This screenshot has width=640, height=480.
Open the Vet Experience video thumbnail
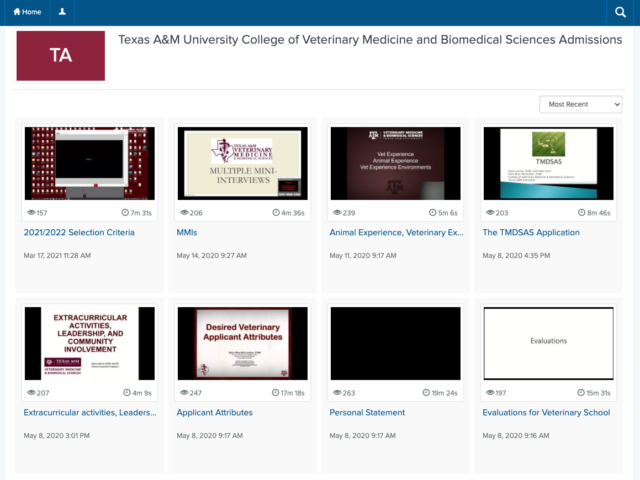(396, 163)
